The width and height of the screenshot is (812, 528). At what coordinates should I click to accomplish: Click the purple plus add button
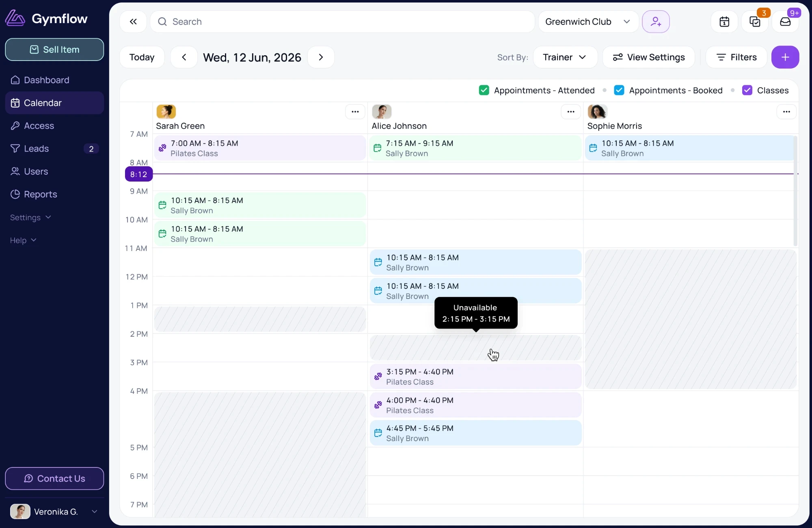click(x=785, y=57)
